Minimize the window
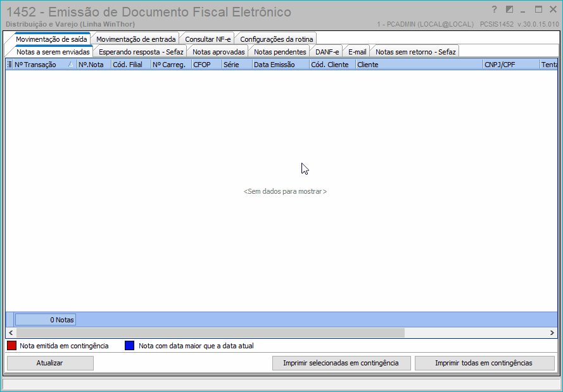The height and width of the screenshot is (392, 563). [523, 10]
